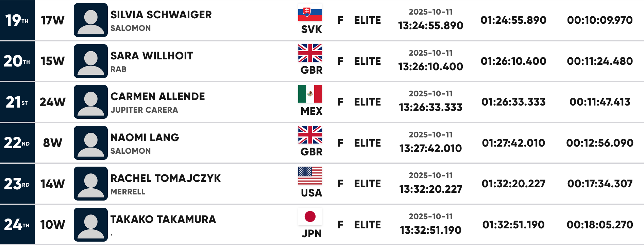Click Carmen Allende's Jupiter Carera team label
644x245 pixels.
click(144, 110)
